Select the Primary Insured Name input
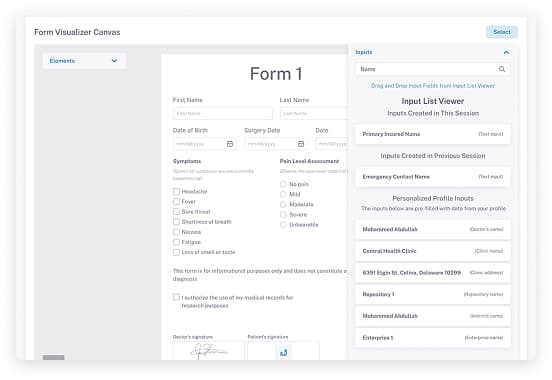 point(433,134)
